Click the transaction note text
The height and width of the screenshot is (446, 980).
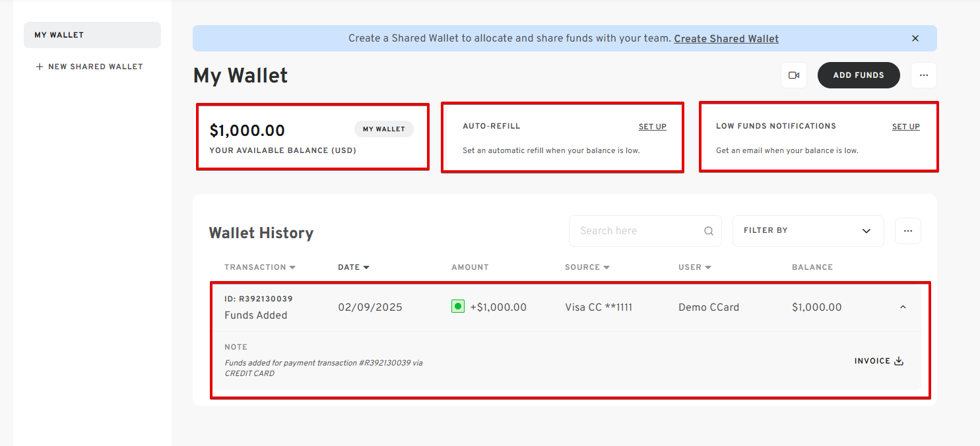(323, 368)
